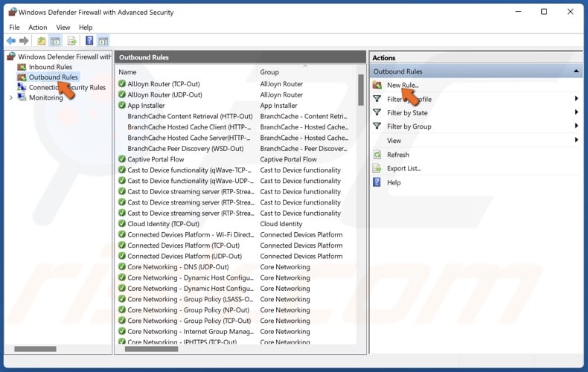Click Refresh in Actions pane
This screenshot has height=372, width=588.
pos(398,155)
